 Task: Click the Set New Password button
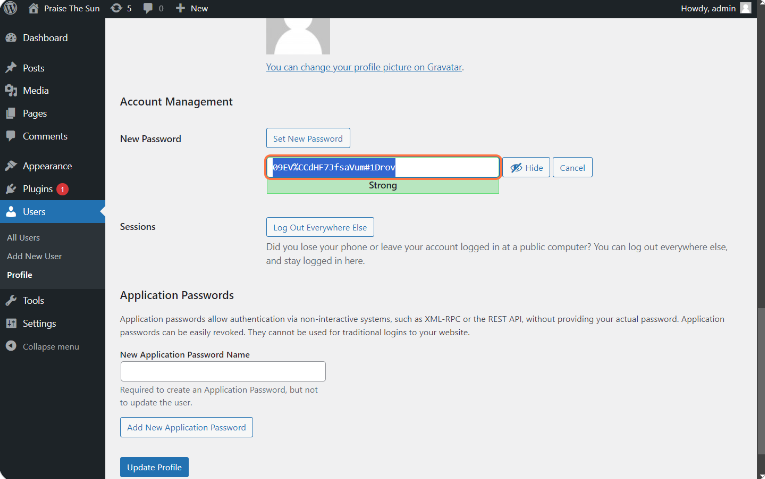pos(308,139)
